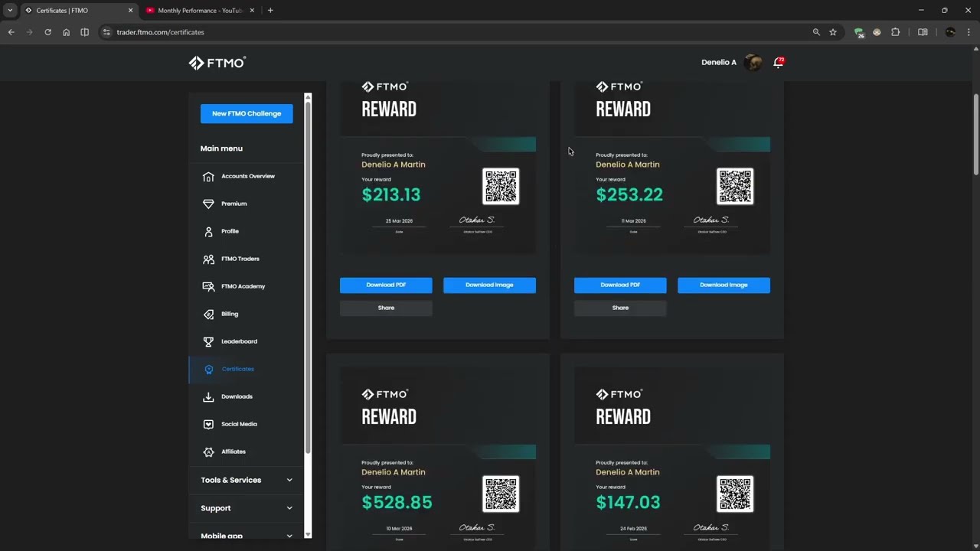Screen dimensions: 980x551
Task: Close the Certificates | FTMO tab
Action: coord(130,10)
